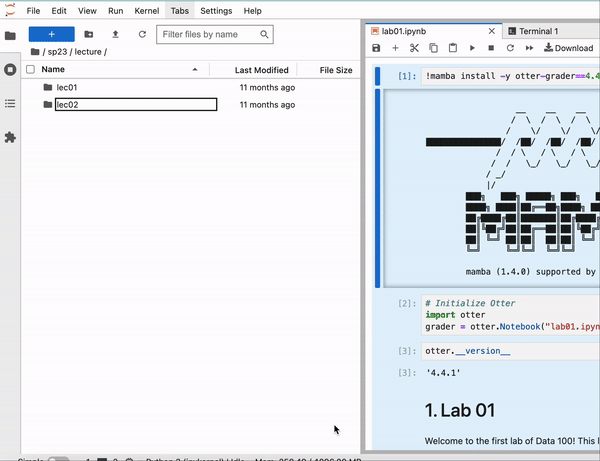Click the filter search magnifier icon
The image size is (600, 461).
[x=264, y=34]
